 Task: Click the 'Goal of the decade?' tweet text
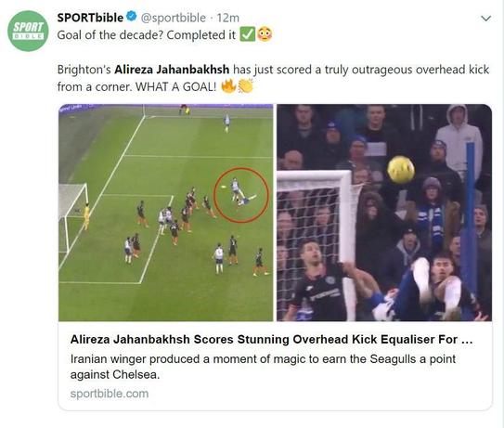[x=110, y=34]
